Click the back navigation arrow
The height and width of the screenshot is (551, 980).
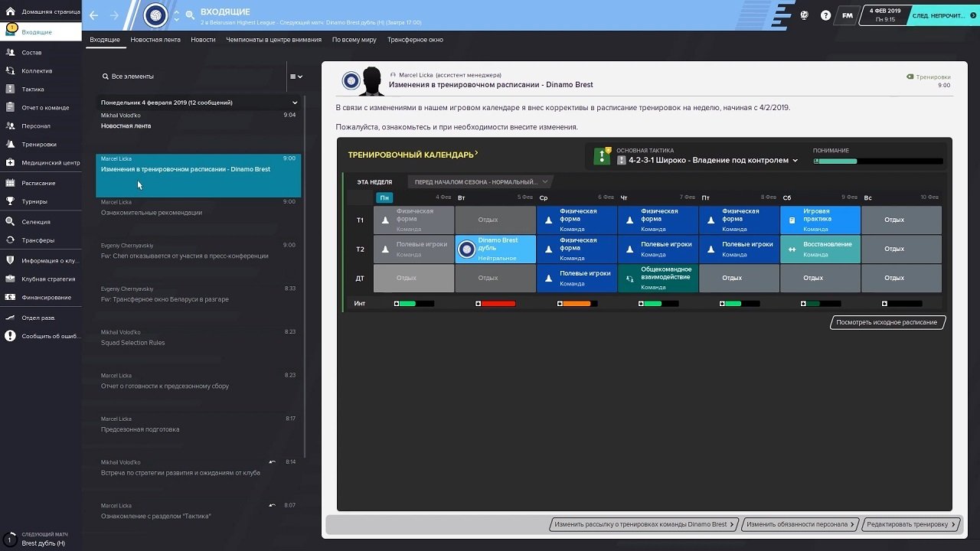[x=94, y=15]
